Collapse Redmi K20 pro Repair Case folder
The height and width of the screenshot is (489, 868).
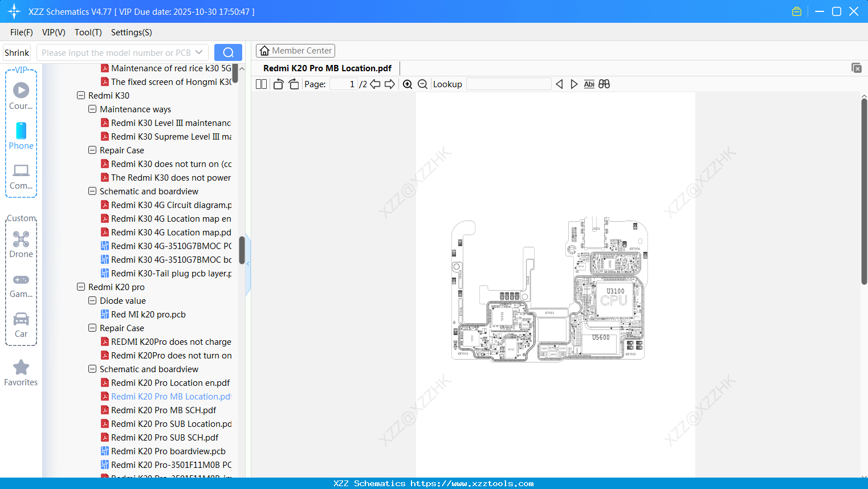click(x=92, y=328)
